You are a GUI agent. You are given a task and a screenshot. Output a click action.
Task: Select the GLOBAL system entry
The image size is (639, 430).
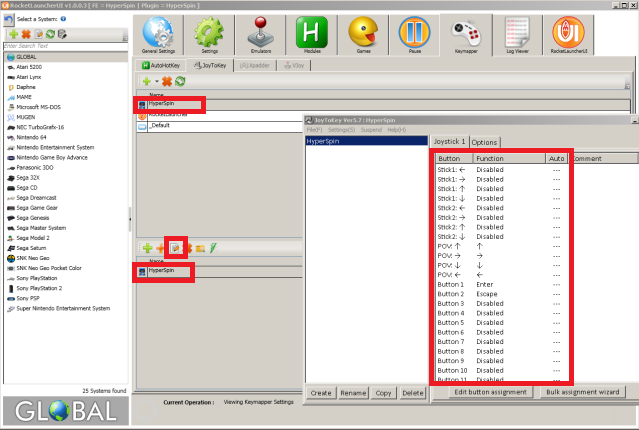pyautogui.click(x=65, y=57)
